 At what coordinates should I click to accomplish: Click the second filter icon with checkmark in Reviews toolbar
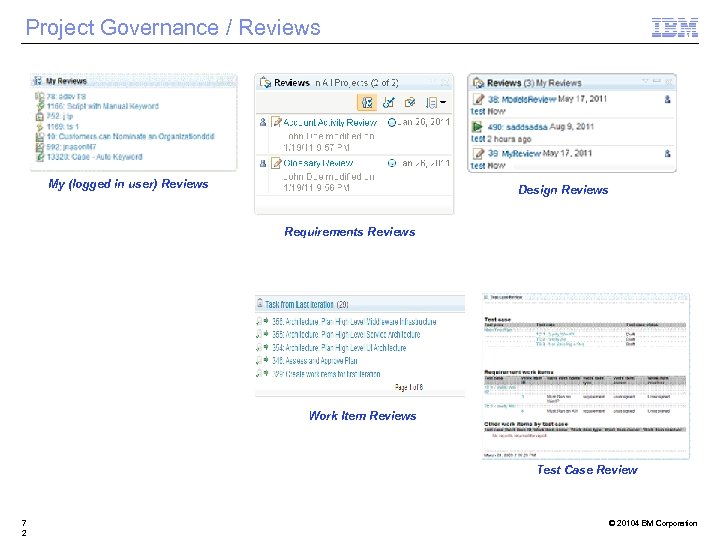coord(388,102)
